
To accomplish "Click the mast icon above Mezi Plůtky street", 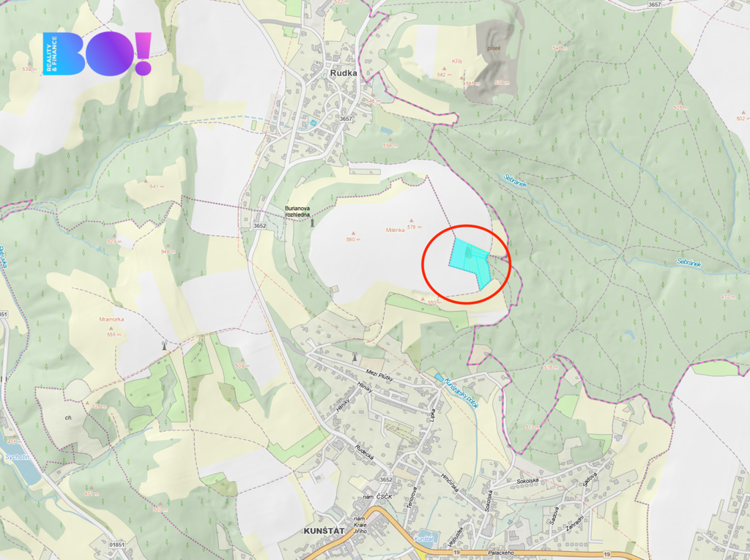I will coord(355,356).
